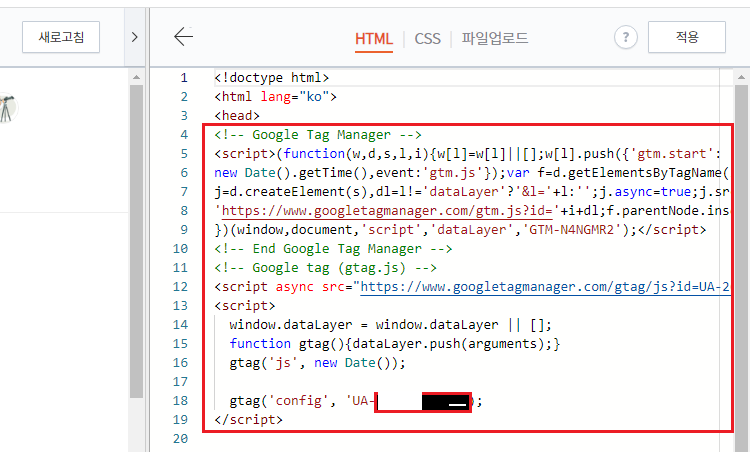Viewport: 750px width, 452px height.
Task: Click the gtag('js', new Date()) line
Action: (x=317, y=363)
